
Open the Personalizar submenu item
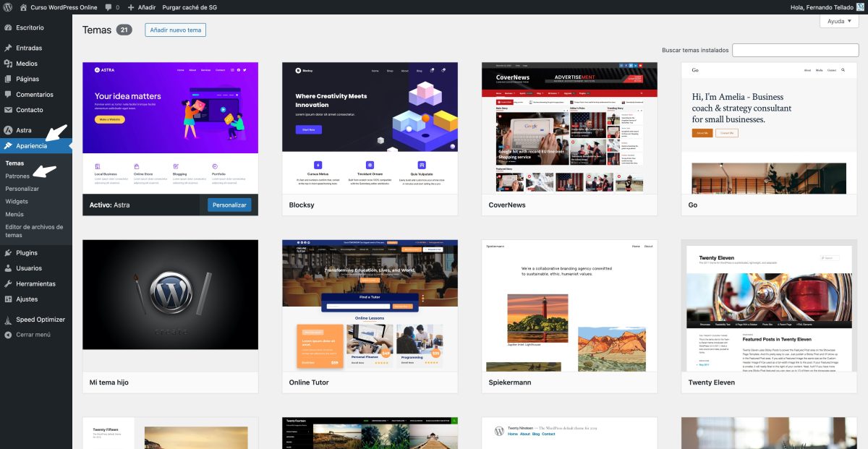pos(22,189)
